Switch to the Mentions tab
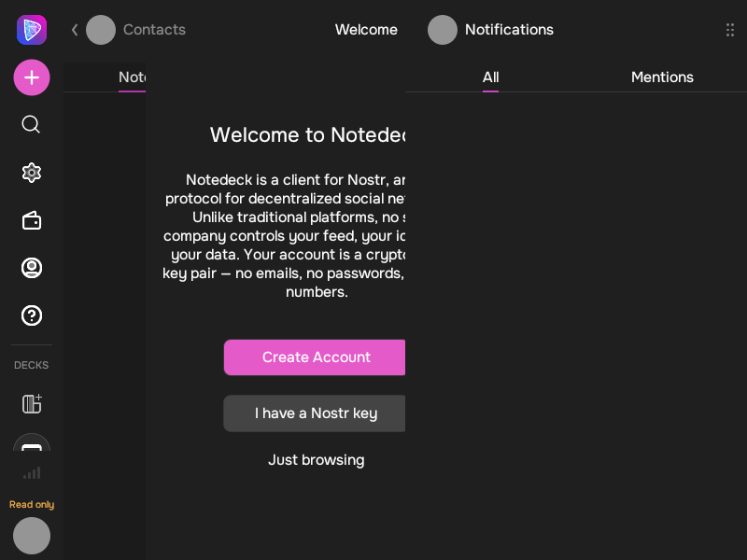Viewport: 747px width, 560px height. coord(662,77)
